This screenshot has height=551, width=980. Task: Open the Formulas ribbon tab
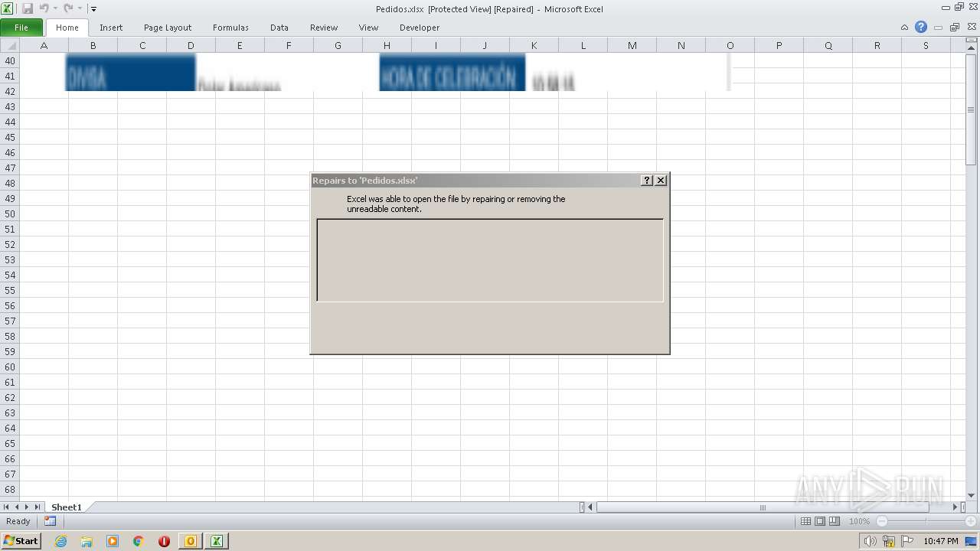coord(230,28)
